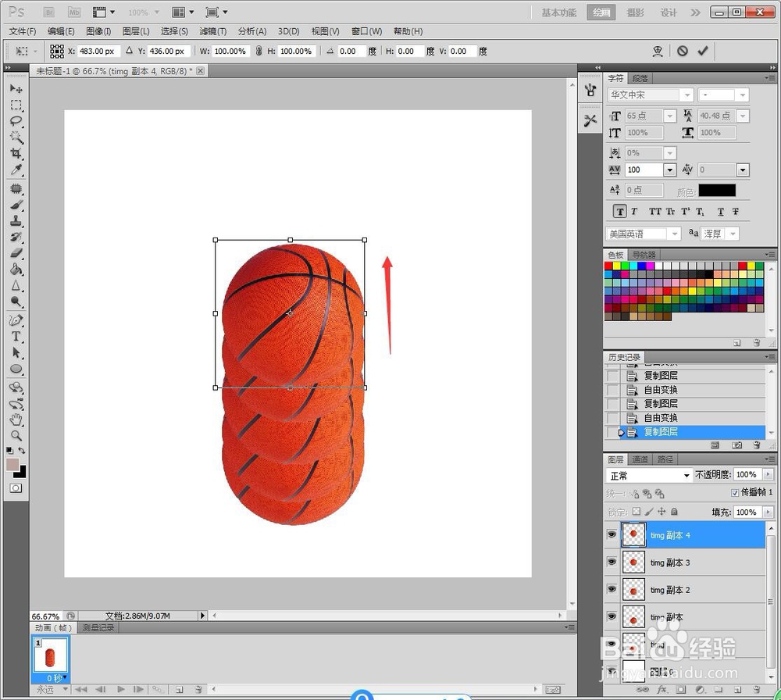Open the blend mode dropdown 正常
Image resolution: width=781 pixels, height=700 pixels.
pyautogui.click(x=650, y=475)
